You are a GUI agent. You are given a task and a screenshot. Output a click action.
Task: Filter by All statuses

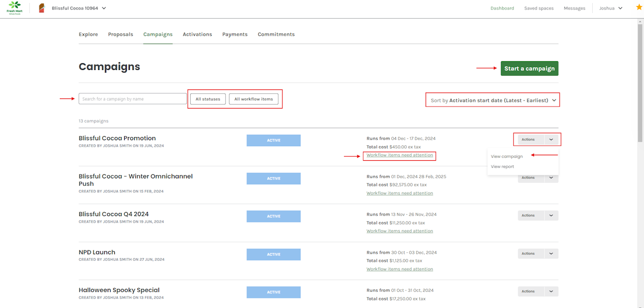tap(208, 99)
